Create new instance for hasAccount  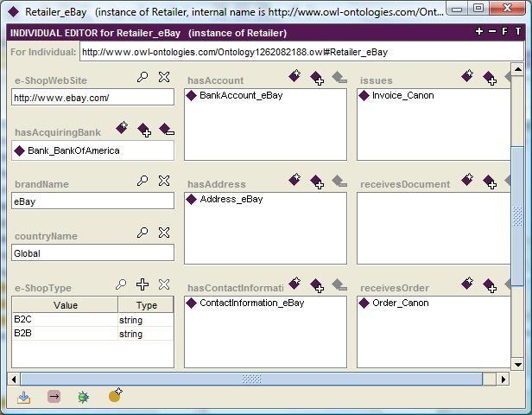click(x=294, y=76)
